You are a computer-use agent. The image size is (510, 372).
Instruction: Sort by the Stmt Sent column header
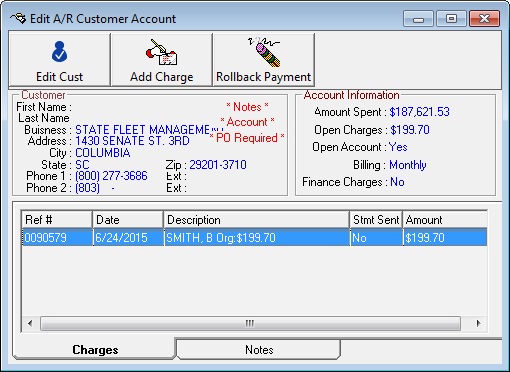[376, 220]
